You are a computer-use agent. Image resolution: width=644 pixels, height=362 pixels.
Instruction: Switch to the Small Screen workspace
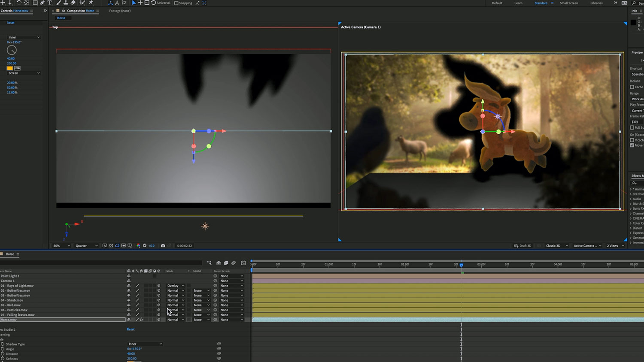tap(568, 3)
